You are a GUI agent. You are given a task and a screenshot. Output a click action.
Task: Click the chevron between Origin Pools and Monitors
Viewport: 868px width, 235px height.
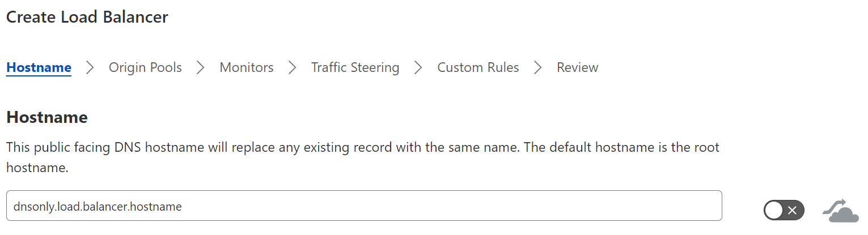pyautogui.click(x=201, y=68)
